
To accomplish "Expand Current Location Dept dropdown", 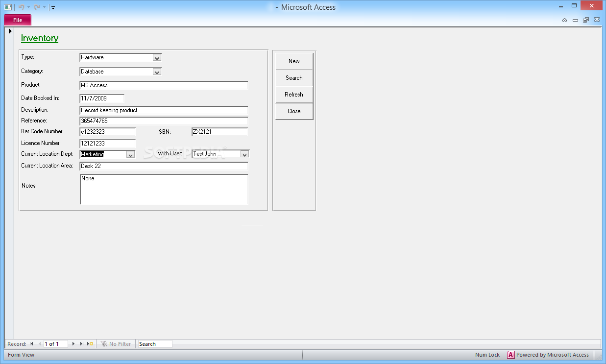I will pos(130,154).
